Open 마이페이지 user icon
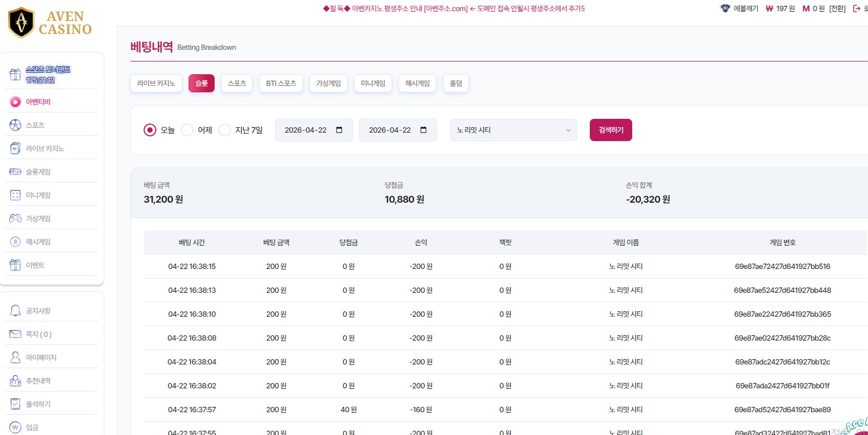Image resolution: width=868 pixels, height=435 pixels. click(15, 358)
